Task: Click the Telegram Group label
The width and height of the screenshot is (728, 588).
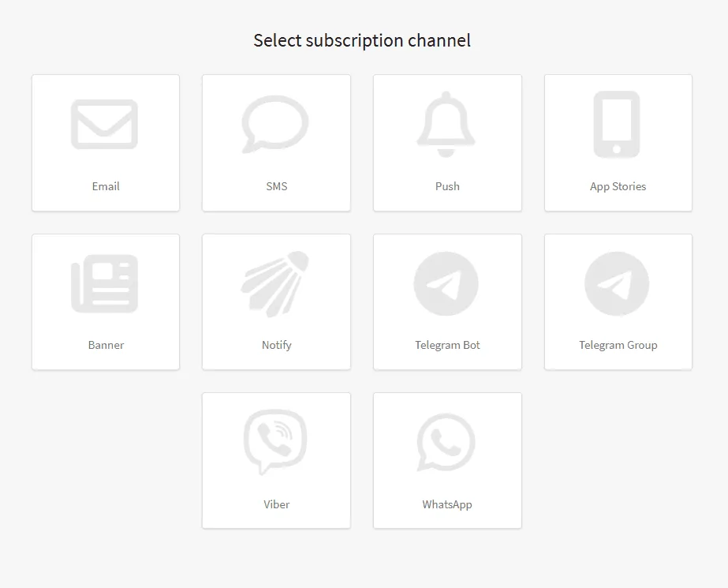Action: tap(618, 346)
